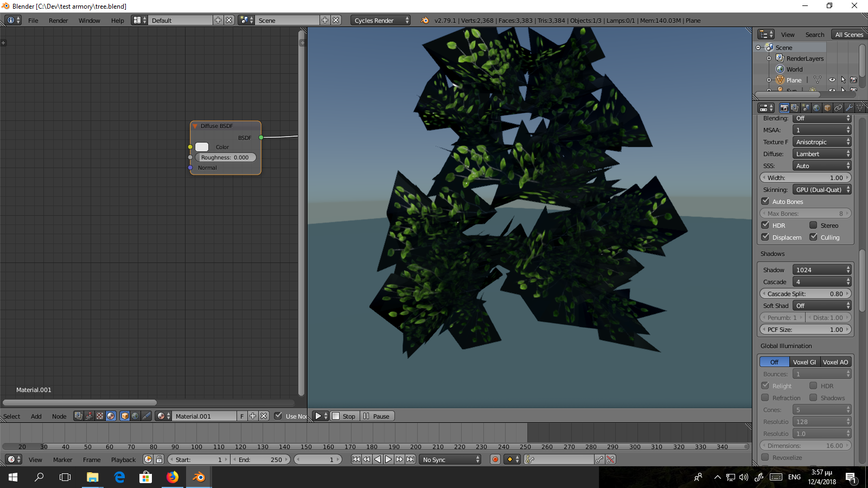
Task: Open the Render menu in the top bar
Action: pos(58,20)
